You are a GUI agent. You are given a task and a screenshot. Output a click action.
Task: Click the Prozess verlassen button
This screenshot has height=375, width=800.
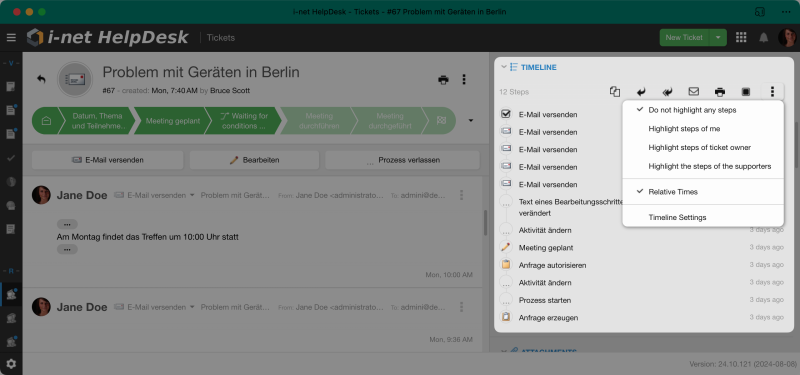(x=403, y=160)
